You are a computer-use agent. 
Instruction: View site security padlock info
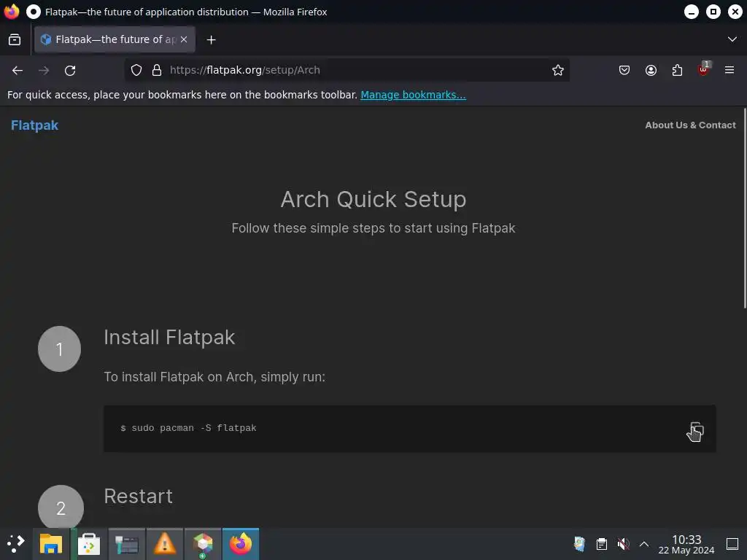tap(157, 70)
